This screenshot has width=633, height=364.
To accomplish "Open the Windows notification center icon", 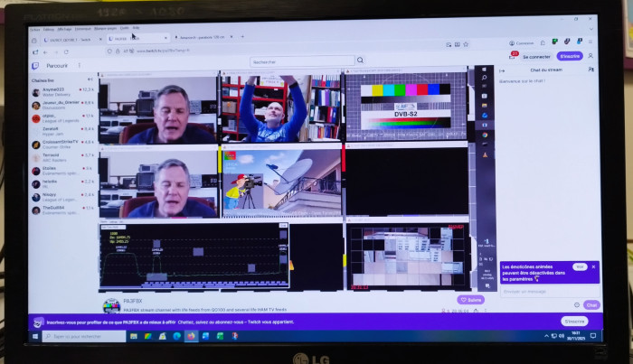I will [593, 335].
